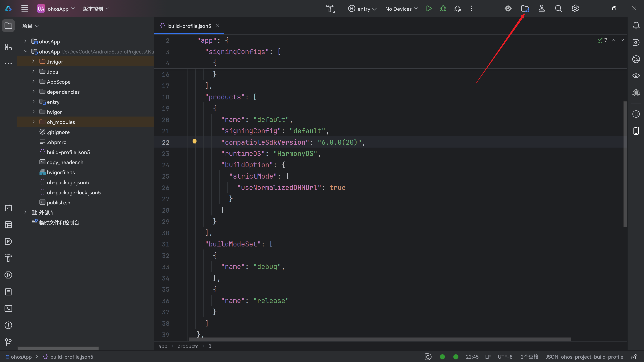Click the UTF-8 encoding status button
Image resolution: width=644 pixels, height=362 pixels.
(x=505, y=357)
